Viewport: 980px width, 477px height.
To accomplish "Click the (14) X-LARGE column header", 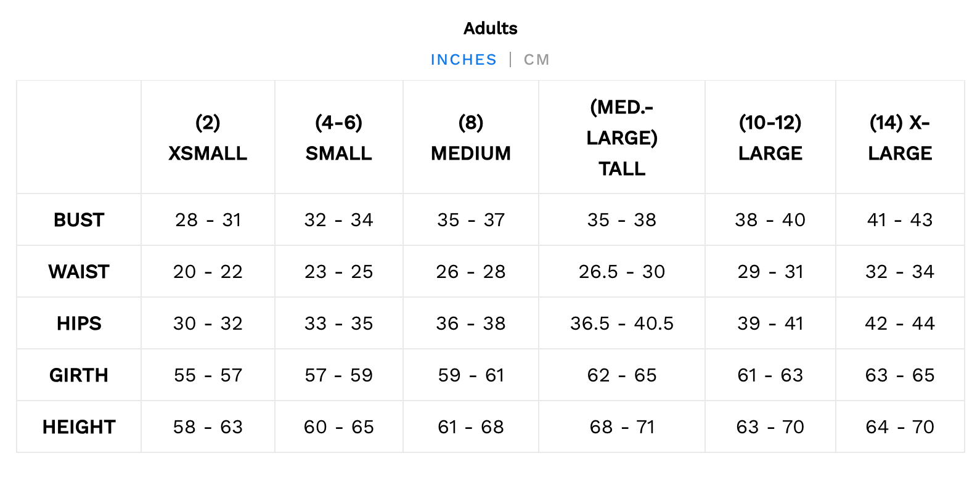I will 900,137.
